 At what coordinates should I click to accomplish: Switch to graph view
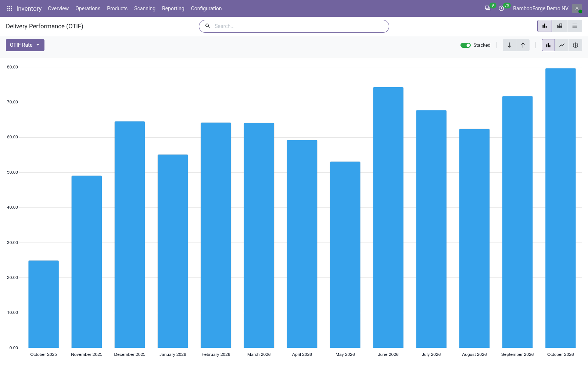click(545, 26)
